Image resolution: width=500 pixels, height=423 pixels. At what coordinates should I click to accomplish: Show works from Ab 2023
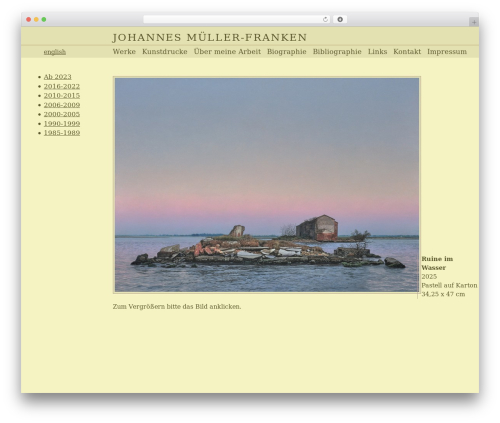point(58,77)
